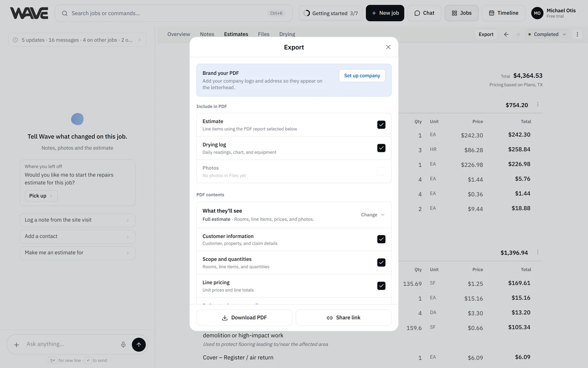Close the Export dialog
Viewport: 588px width, 368px height.
coord(388,47)
